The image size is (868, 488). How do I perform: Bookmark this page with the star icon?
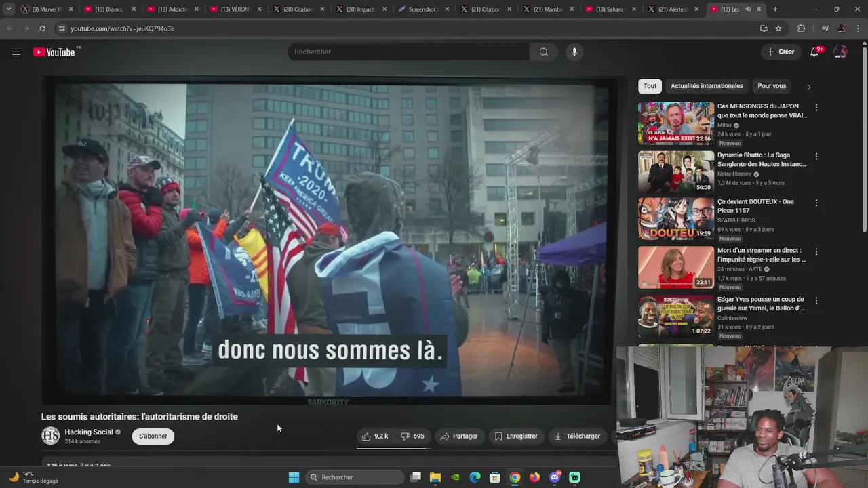[x=778, y=28]
